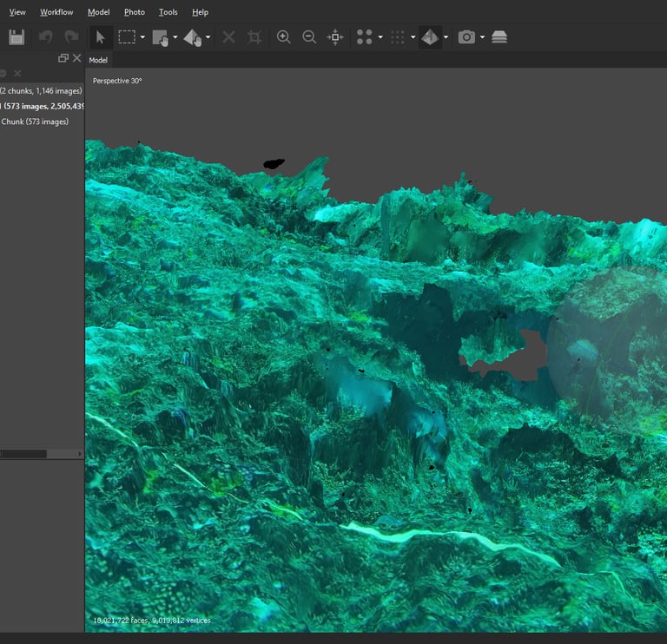Click the faces and vertices count text
The height and width of the screenshot is (644, 667).
[152, 621]
